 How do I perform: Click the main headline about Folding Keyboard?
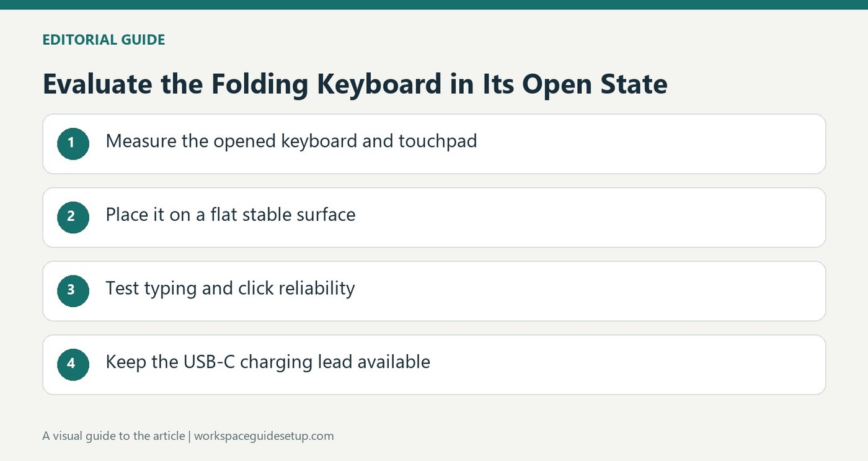[x=355, y=84]
